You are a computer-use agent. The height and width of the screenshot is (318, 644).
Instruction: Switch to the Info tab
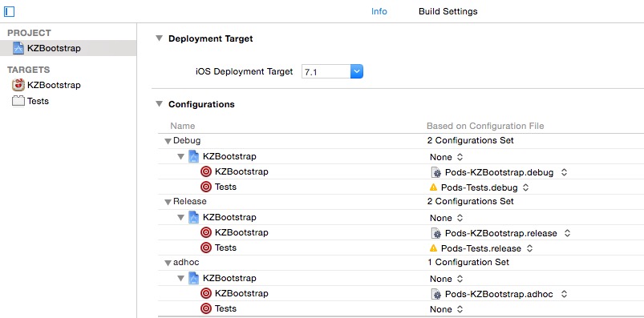379,11
